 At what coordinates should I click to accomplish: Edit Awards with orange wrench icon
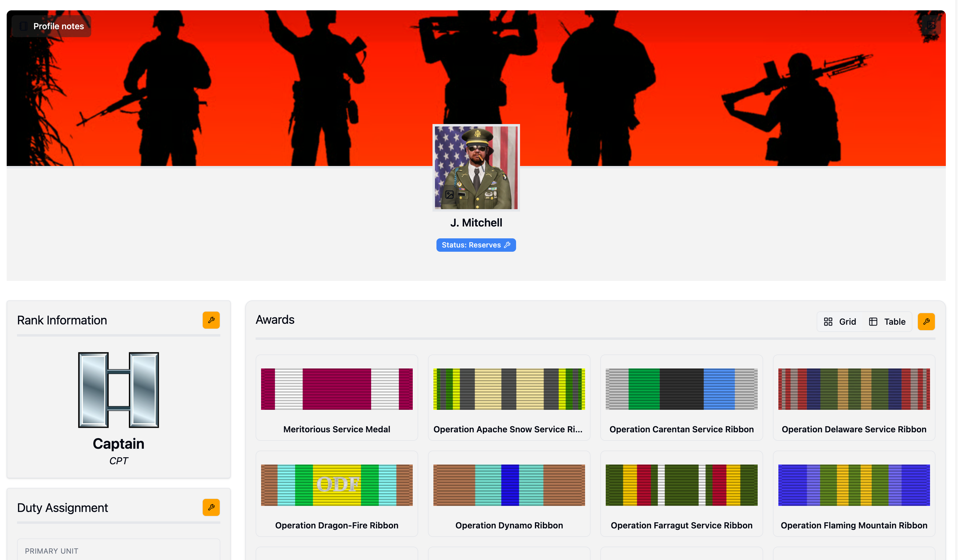pos(926,322)
